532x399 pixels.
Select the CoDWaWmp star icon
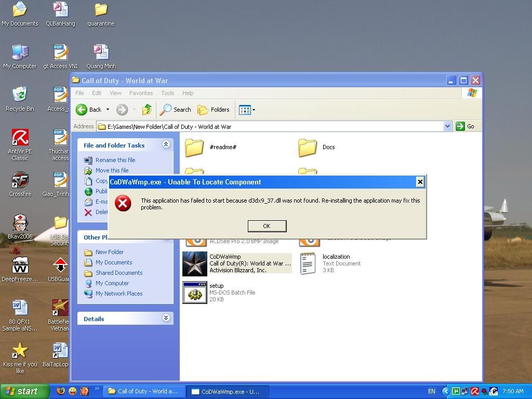pyautogui.click(x=195, y=264)
